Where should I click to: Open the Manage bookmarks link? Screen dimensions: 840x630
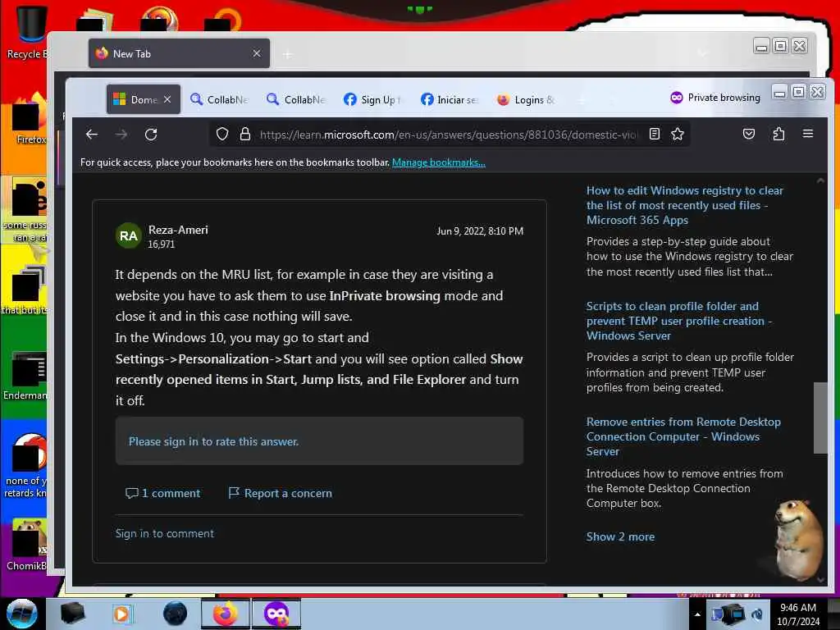pyautogui.click(x=439, y=162)
